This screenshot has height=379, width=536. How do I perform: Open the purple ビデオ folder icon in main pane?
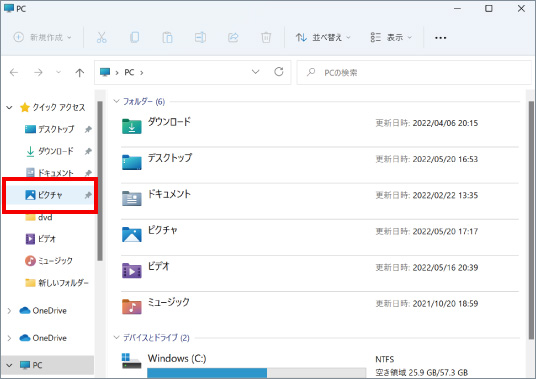[132, 271]
